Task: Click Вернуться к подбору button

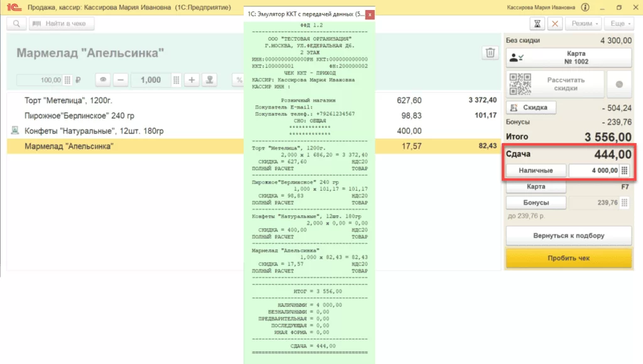Action: (568, 236)
